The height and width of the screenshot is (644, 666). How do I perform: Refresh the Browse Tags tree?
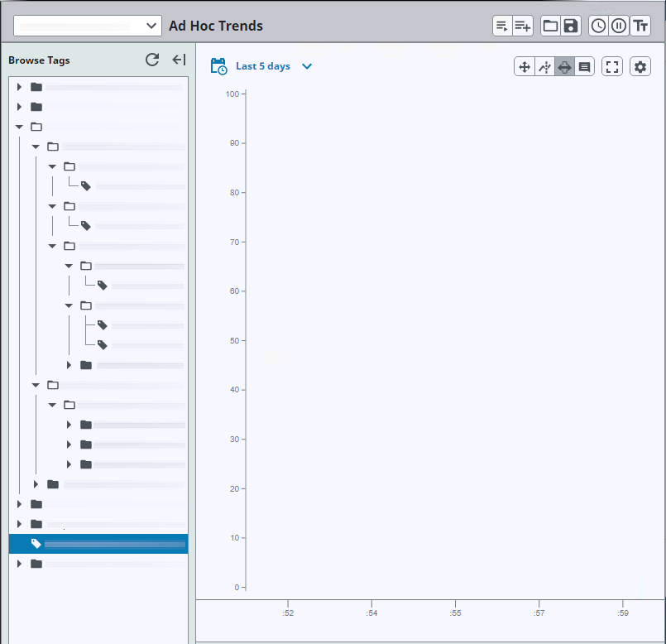click(152, 60)
